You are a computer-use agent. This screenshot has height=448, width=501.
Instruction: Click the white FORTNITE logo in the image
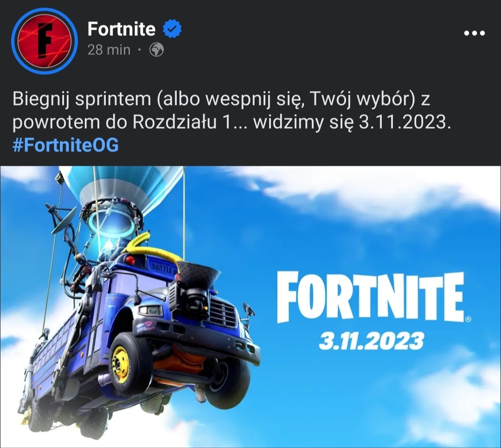coord(371,297)
